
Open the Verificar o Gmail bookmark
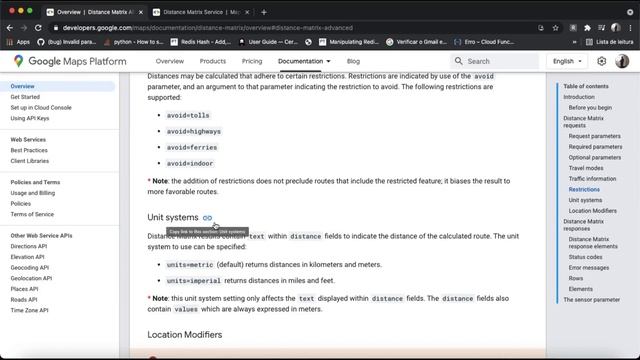416,42
